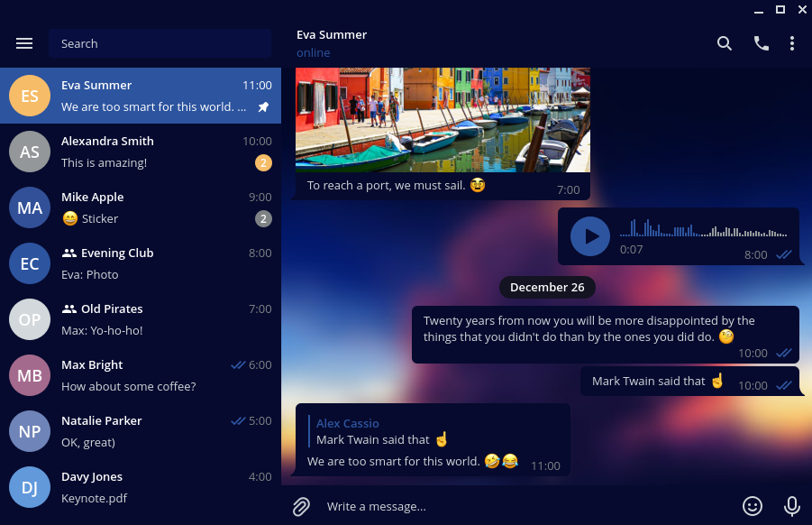Start a call with Eva Summer
812x525 pixels.
coord(761,42)
